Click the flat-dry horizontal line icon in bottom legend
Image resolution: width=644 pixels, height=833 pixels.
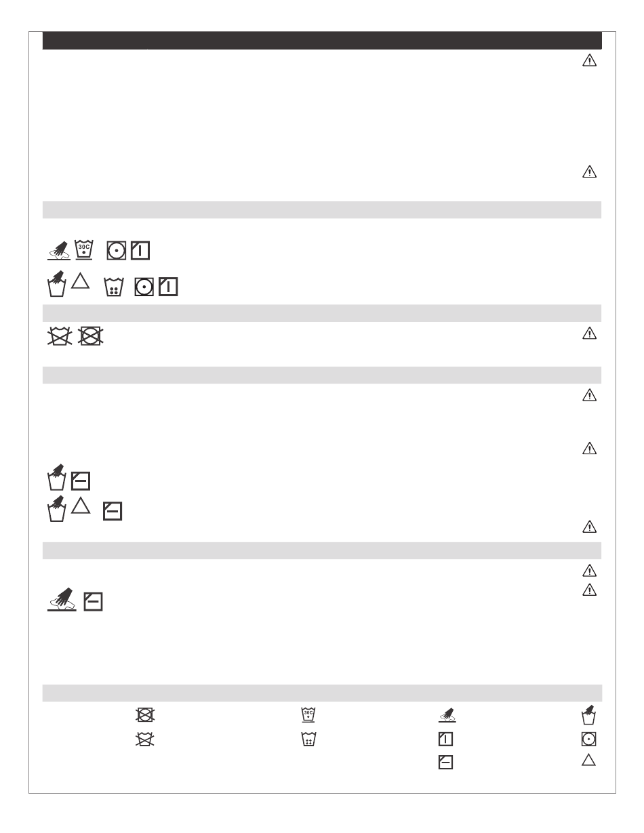pos(445,762)
